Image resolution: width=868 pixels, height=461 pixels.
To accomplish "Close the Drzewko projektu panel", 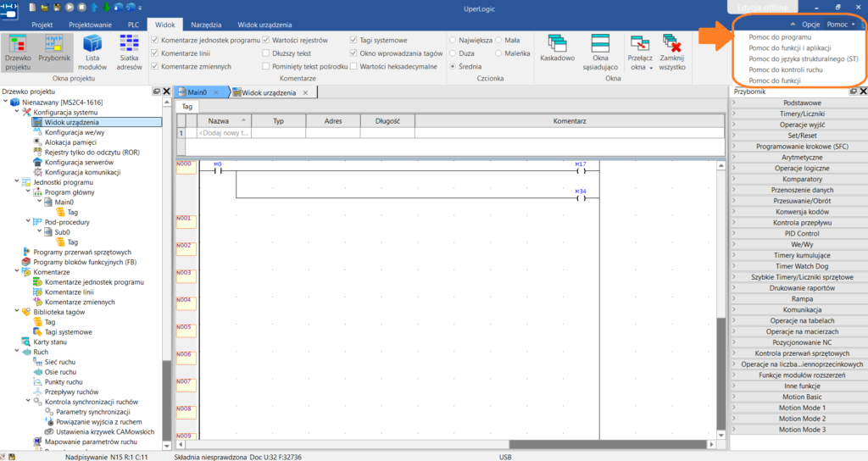I will (x=167, y=92).
